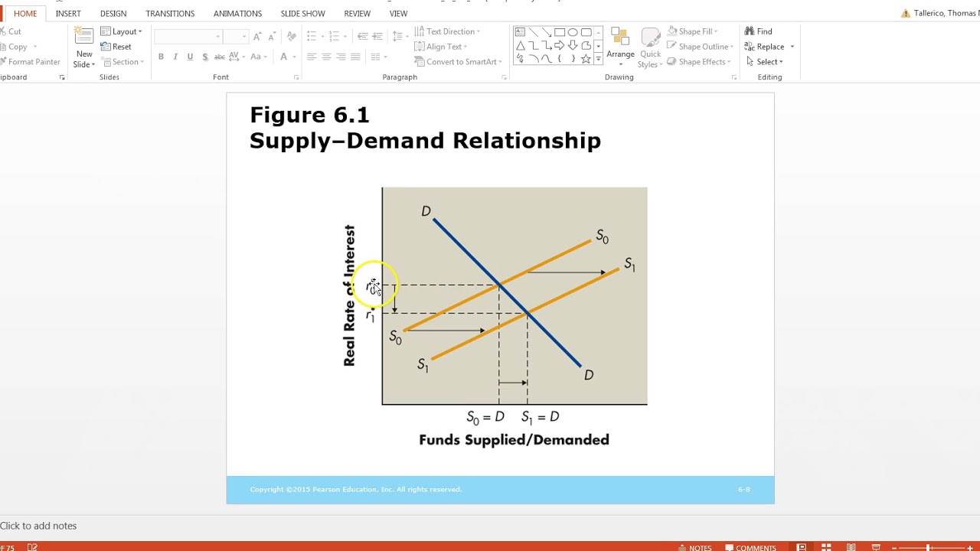Screen dimensions: 980x551
Task: Click the Bullets list icon
Action: pos(315,36)
